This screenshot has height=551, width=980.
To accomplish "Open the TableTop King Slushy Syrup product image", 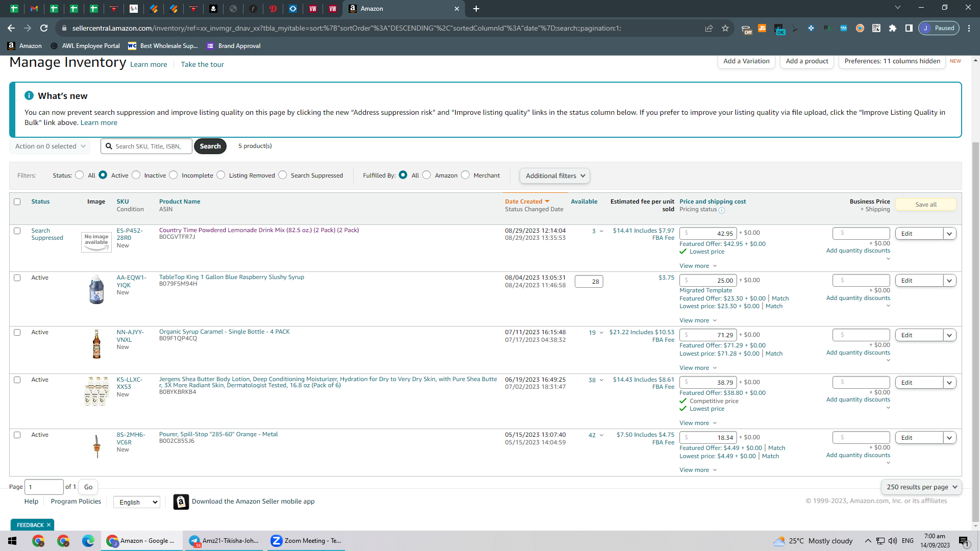I will [x=96, y=289].
